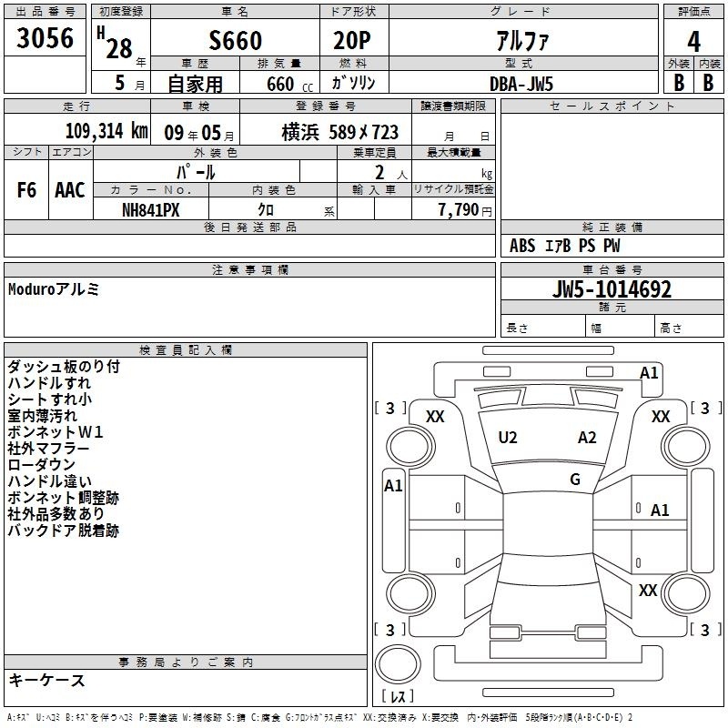Image resolution: width=728 pixels, height=728 pixels.
Task: Click the F6 shift type cell
Action: (x=26, y=189)
